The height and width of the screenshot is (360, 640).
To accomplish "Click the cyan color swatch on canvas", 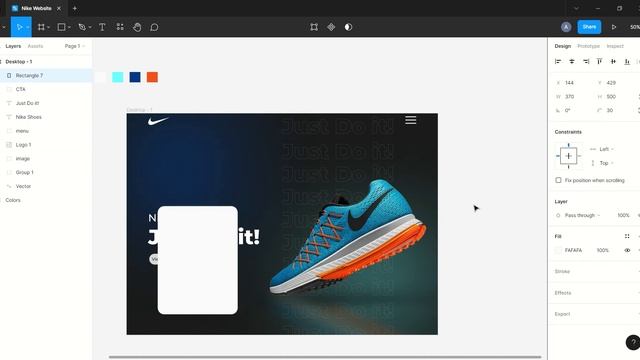I will 118,77.
